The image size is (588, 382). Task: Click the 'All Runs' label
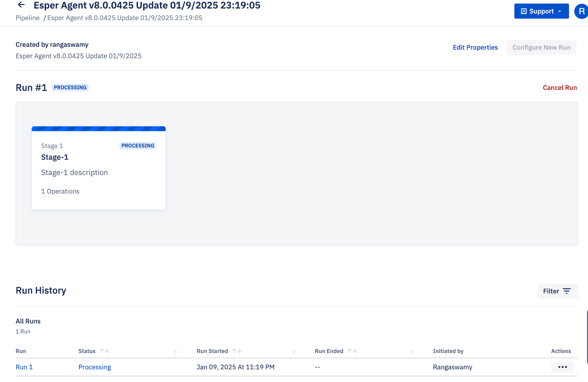coord(28,321)
